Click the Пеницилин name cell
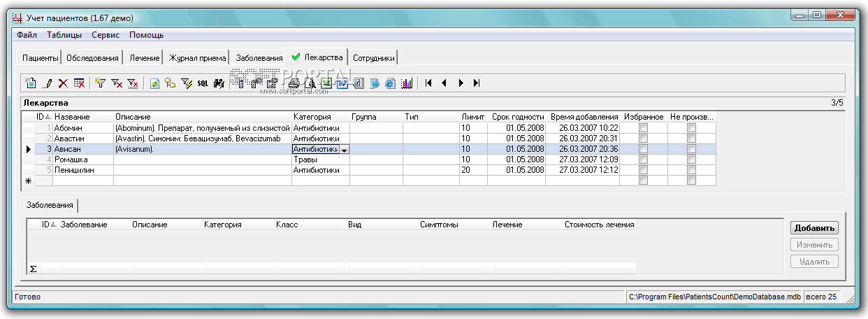 (83, 170)
